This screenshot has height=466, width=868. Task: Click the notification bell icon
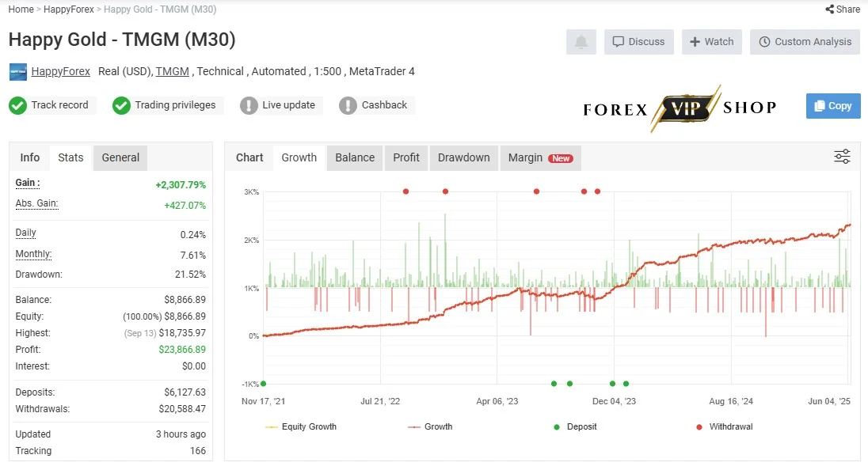pyautogui.click(x=581, y=42)
